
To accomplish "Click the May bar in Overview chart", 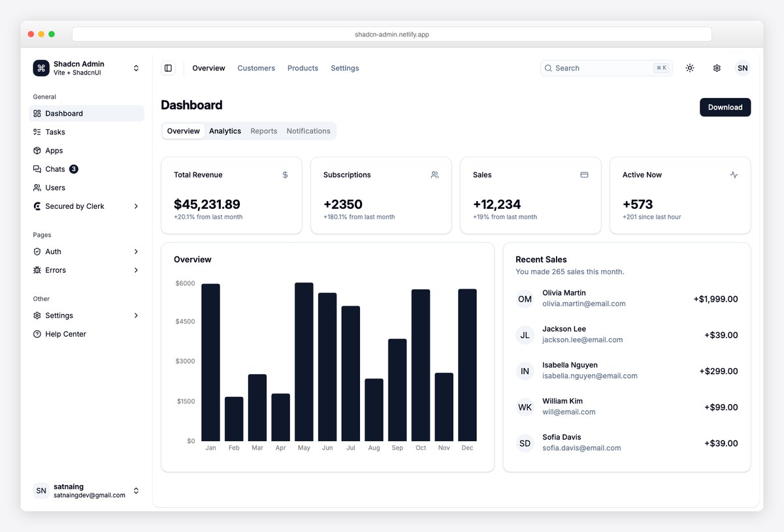I will tap(304, 362).
